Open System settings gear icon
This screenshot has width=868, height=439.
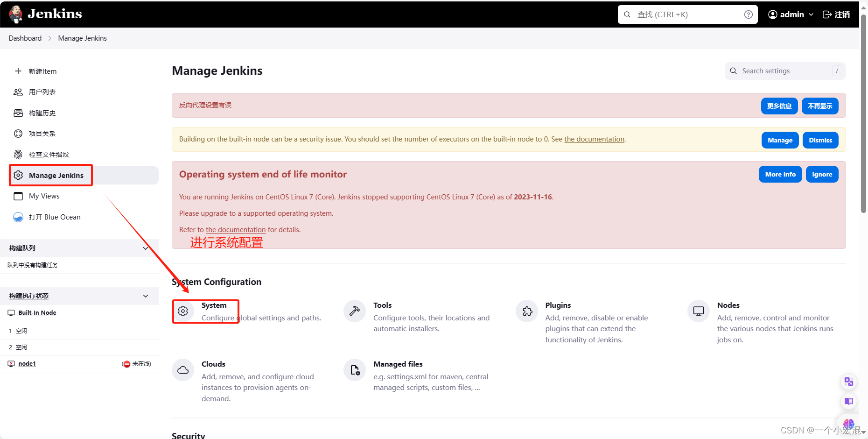[183, 311]
